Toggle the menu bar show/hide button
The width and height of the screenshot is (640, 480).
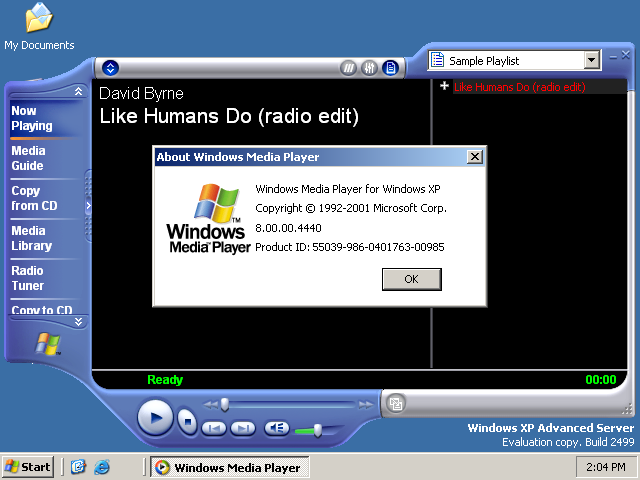click(x=110, y=68)
